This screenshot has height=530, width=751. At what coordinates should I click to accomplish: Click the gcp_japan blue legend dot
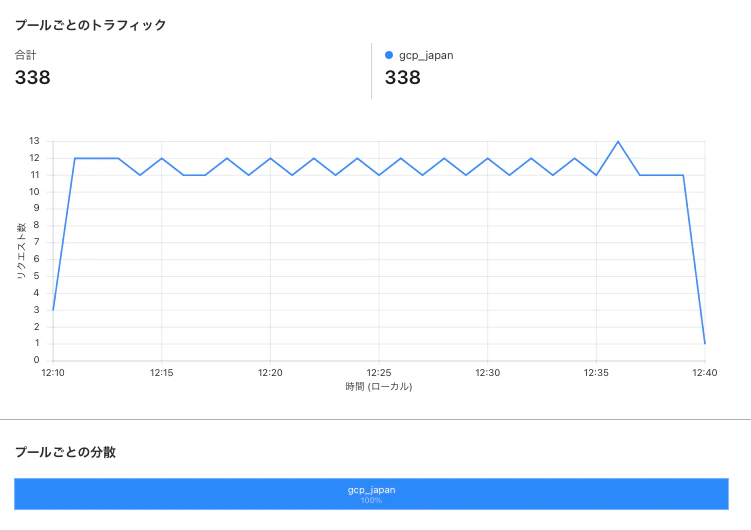coord(389,55)
